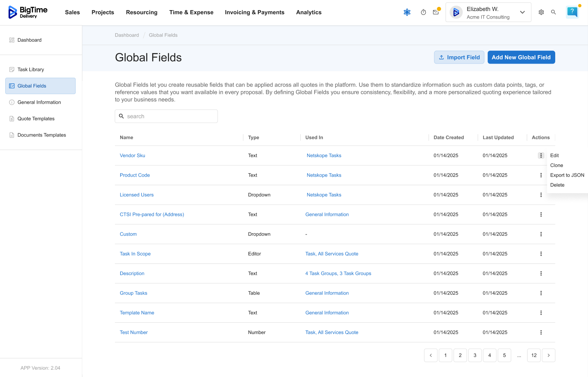Viewport: 588px width, 377px height.
Task: Click the blue AI assistant flower icon
Action: (x=407, y=13)
